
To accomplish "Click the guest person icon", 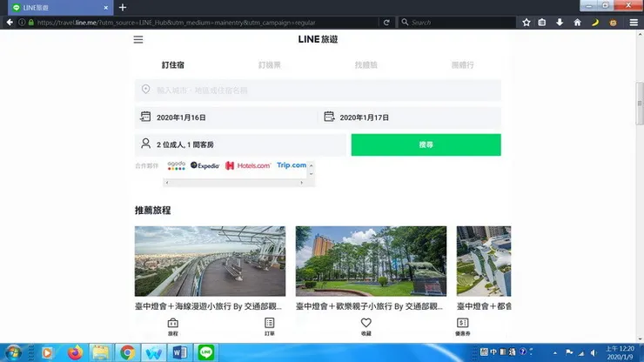I will (146, 144).
